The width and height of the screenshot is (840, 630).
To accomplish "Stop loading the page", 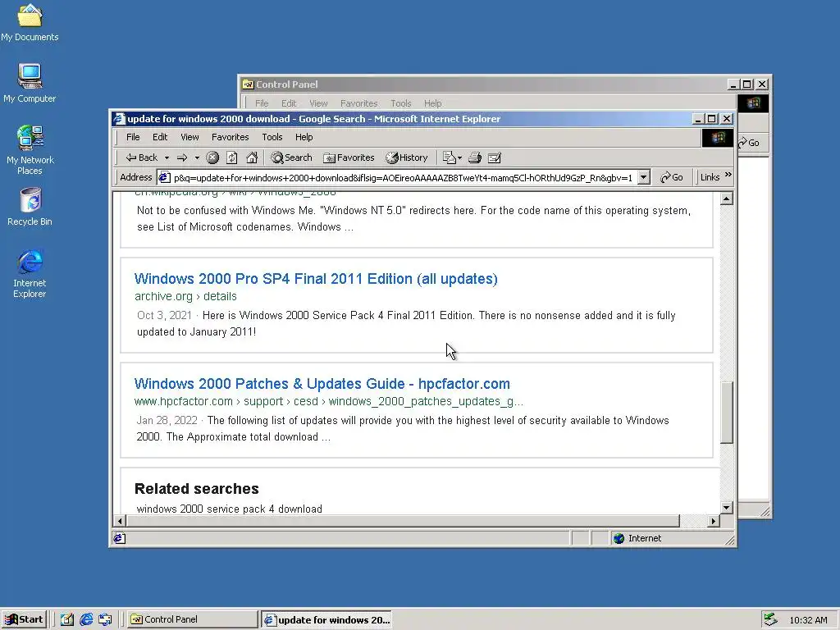I will coord(212,157).
